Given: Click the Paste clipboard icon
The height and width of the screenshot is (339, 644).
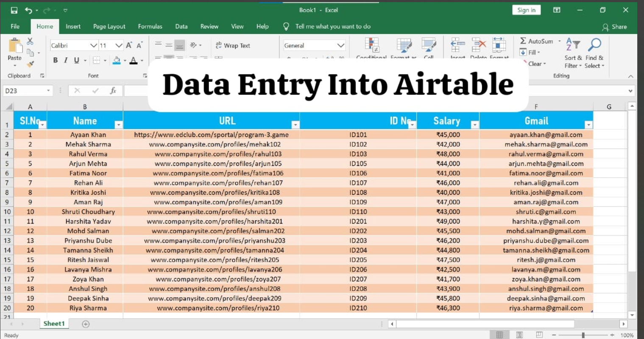Looking at the screenshot, I should [15, 46].
